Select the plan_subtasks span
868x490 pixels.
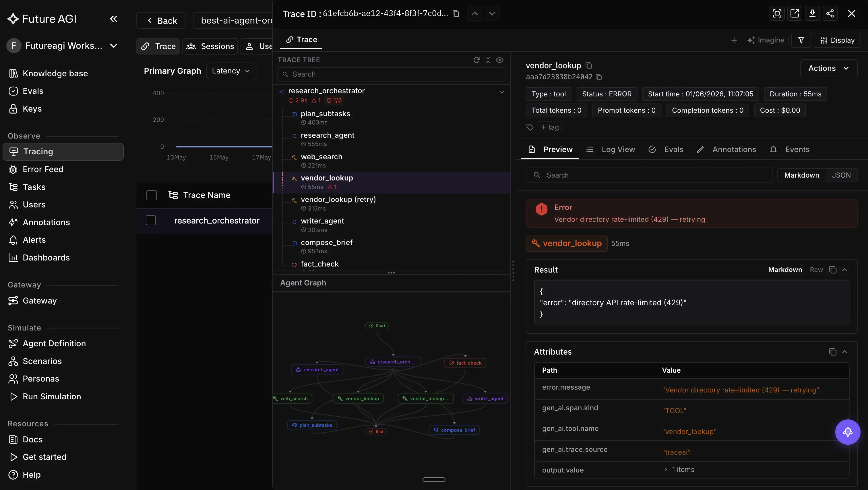391,118
